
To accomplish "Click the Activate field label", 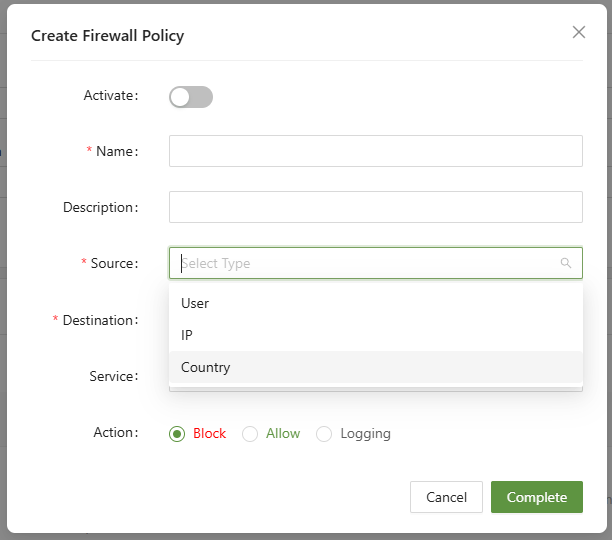I will 109,96.
